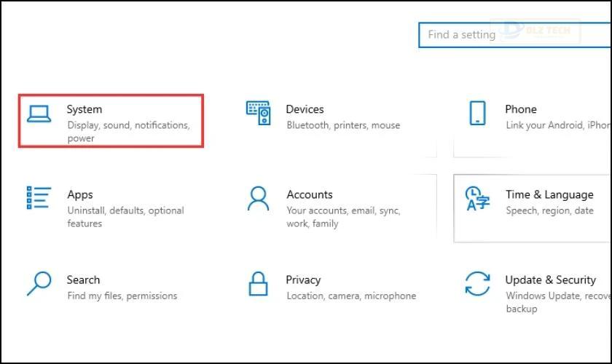Click the System laptop icon
612x364 pixels.
(39, 114)
